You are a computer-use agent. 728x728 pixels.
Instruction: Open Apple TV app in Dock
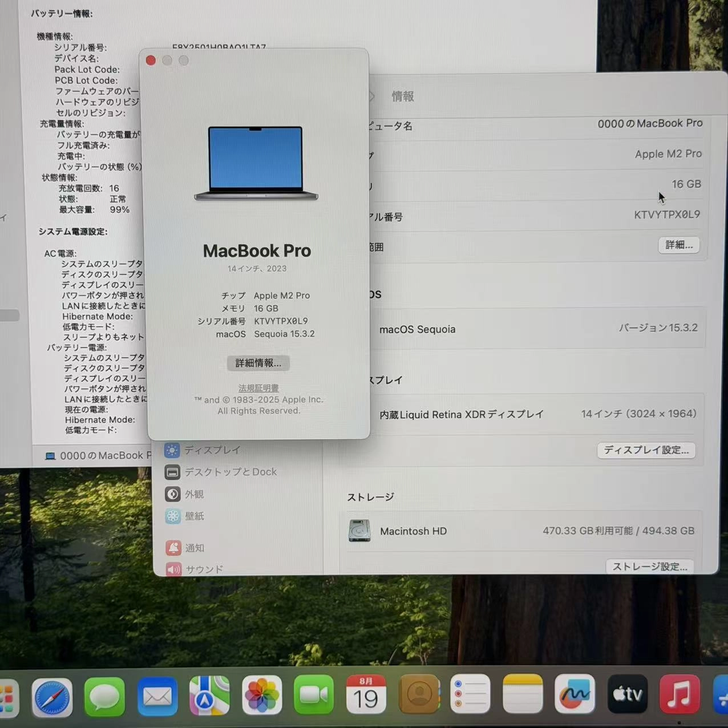pyautogui.click(x=627, y=694)
